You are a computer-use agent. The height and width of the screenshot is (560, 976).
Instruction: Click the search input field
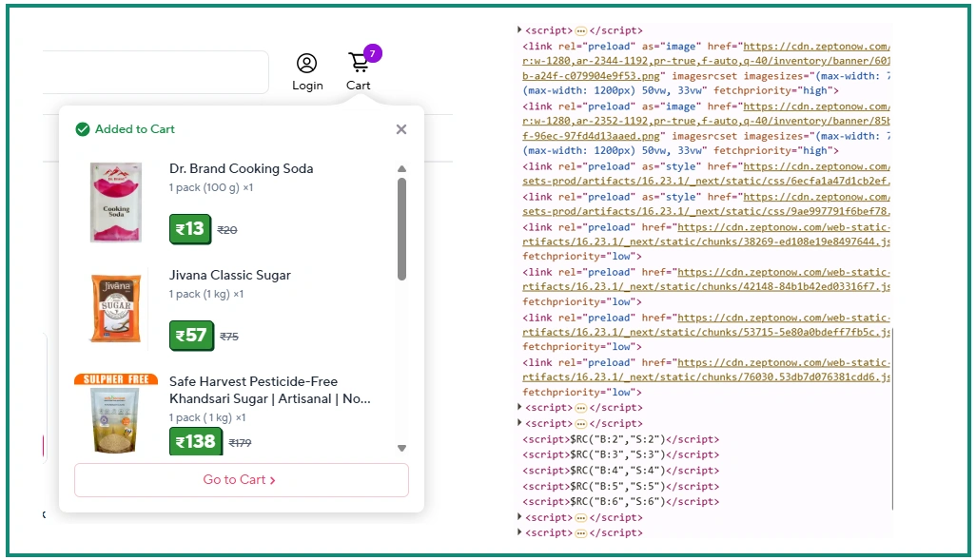[156, 72]
